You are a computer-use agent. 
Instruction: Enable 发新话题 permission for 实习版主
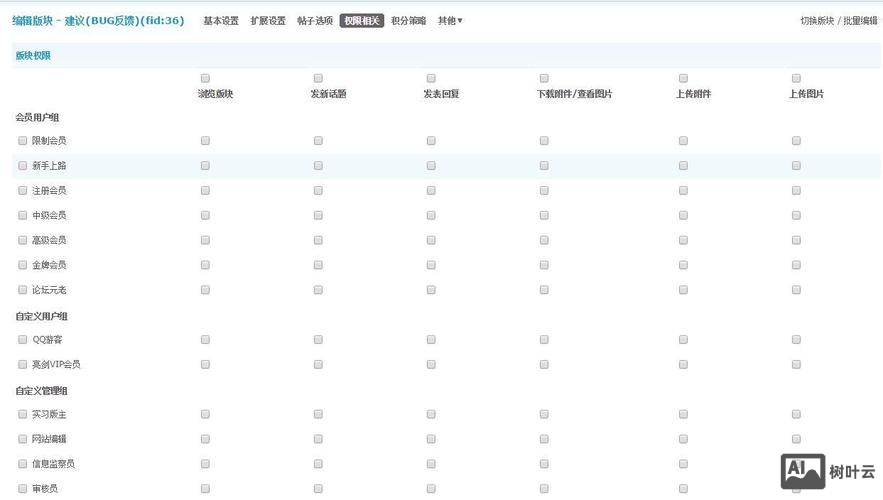[x=318, y=414]
